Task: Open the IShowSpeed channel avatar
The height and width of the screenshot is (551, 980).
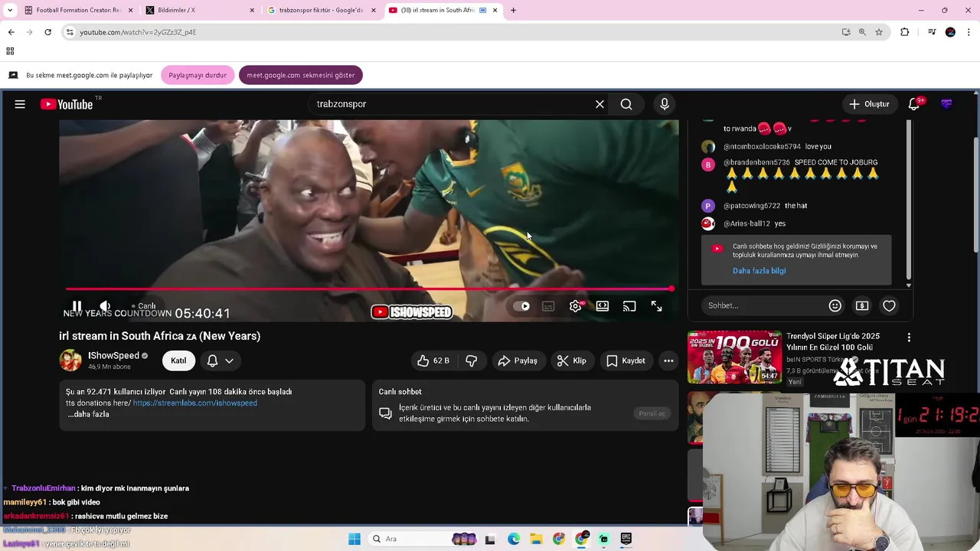Action: [x=70, y=360]
